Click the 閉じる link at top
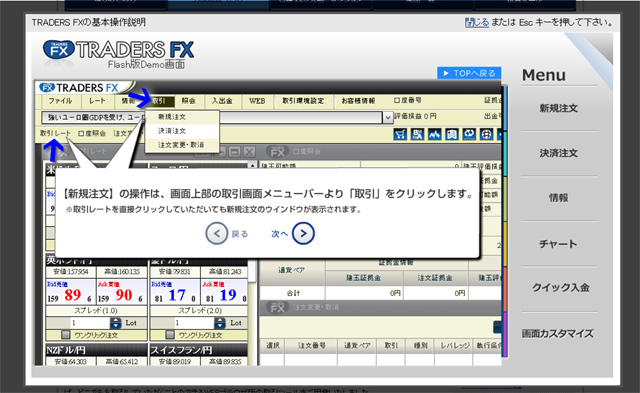The width and height of the screenshot is (640, 393). [476, 22]
